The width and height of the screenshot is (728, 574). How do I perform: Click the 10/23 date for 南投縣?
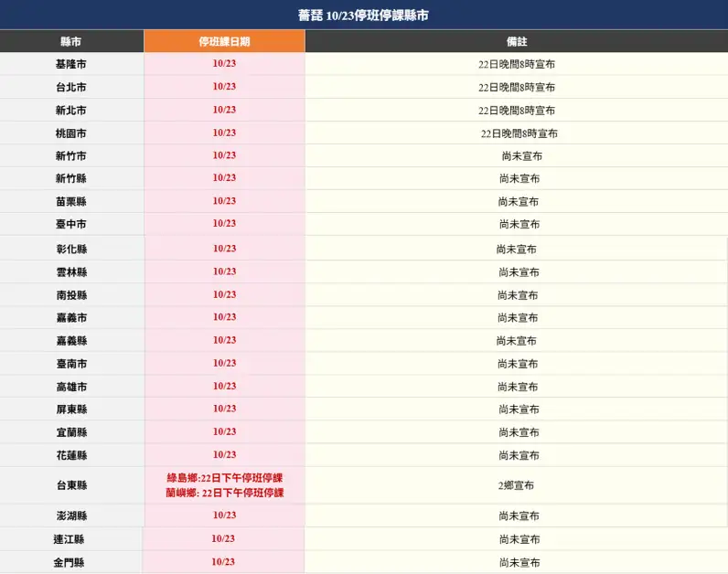pyautogui.click(x=225, y=294)
